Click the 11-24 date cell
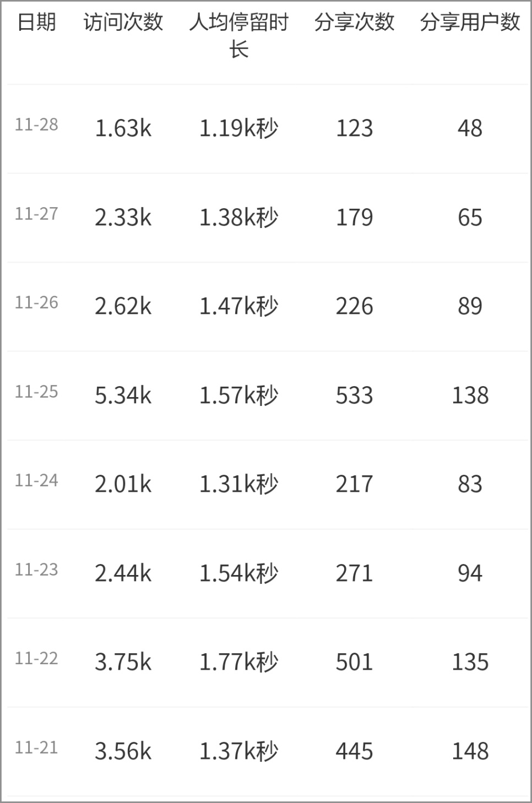The image size is (532, 803). (36, 481)
